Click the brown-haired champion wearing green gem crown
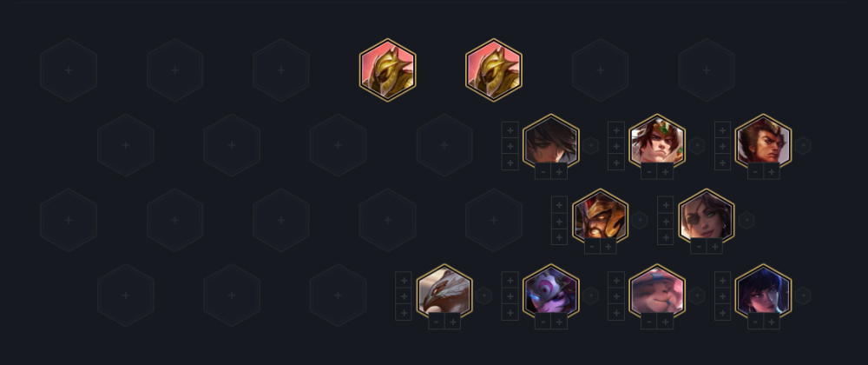868x365 pixels. click(657, 142)
